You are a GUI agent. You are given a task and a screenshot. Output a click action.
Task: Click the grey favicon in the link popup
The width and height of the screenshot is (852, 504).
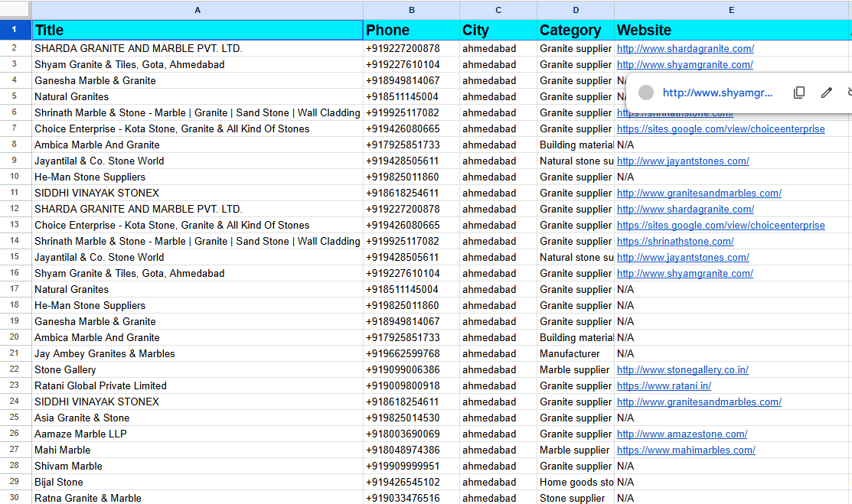pos(645,93)
